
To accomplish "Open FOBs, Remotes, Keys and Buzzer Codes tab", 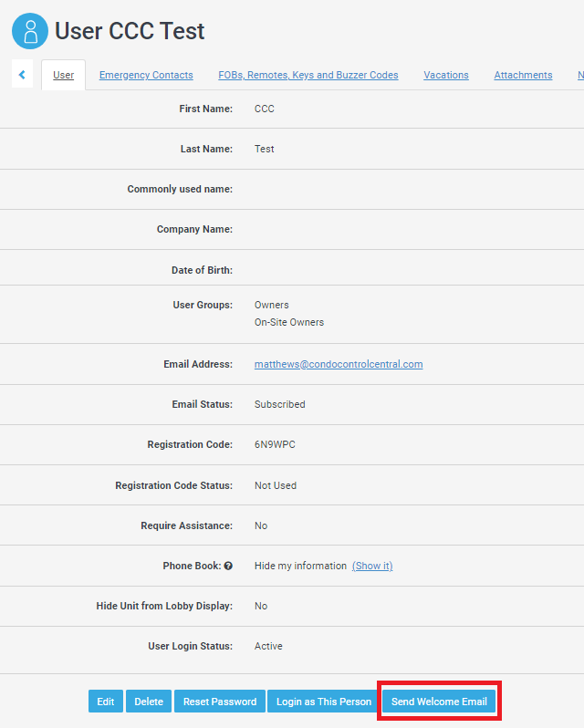I will [x=308, y=76].
